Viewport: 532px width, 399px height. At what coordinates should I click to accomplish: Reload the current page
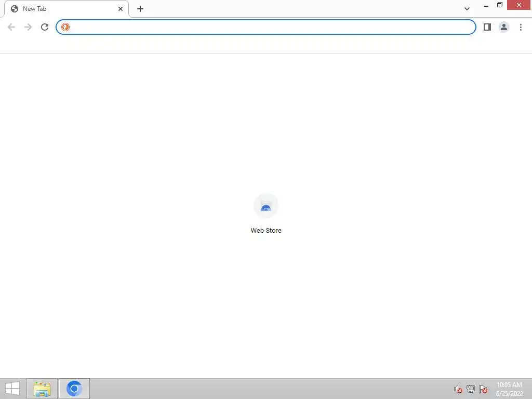(x=45, y=27)
